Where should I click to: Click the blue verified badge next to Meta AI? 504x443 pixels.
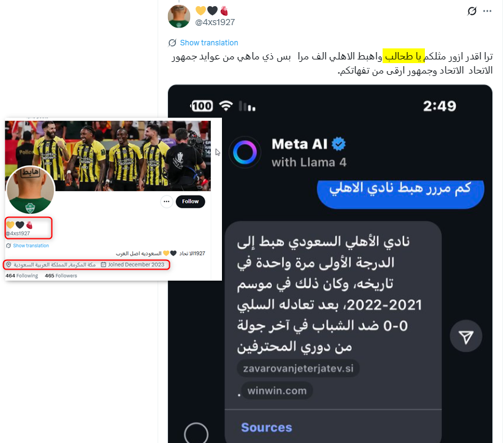tap(338, 143)
